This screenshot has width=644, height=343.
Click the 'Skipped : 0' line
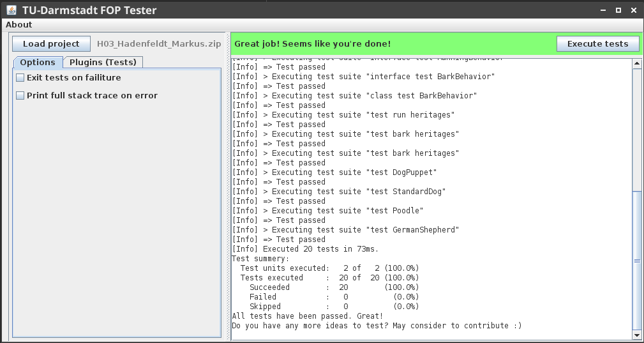pyautogui.click(x=334, y=307)
